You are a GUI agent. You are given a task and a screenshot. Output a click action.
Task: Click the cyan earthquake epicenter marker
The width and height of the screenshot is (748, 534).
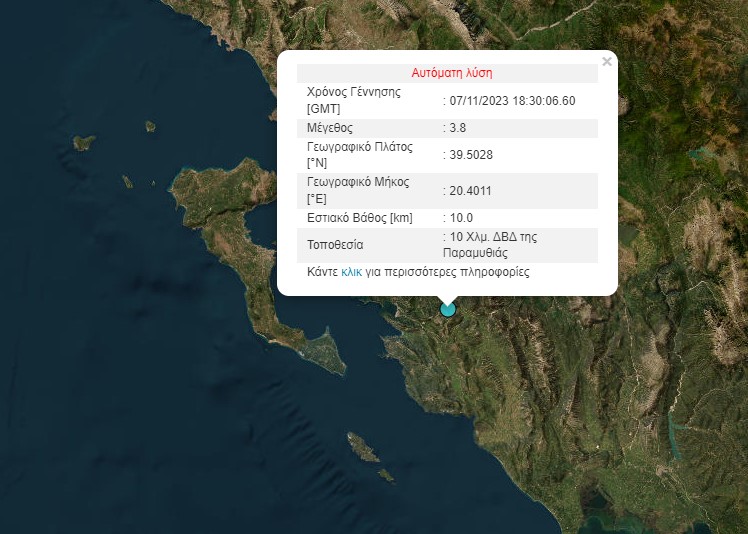tap(448, 309)
